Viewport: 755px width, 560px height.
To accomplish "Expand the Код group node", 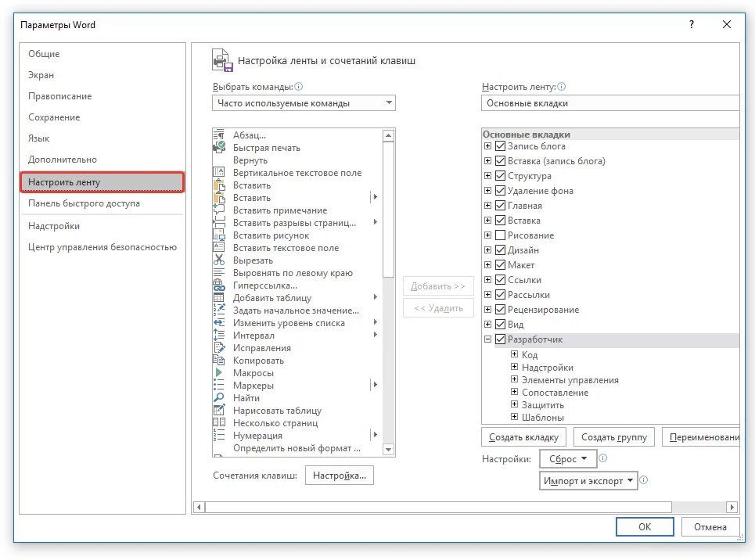I will click(514, 354).
